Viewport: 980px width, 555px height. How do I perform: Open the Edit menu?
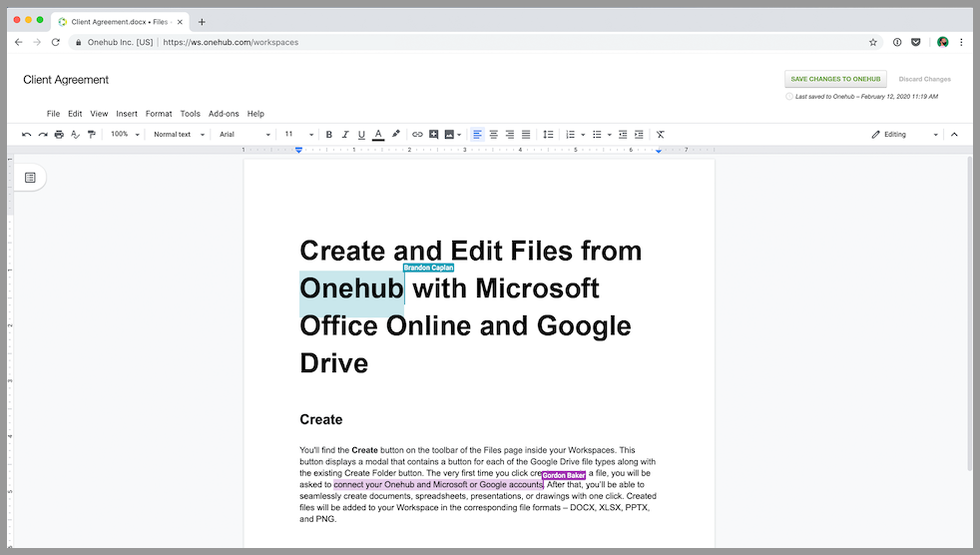coord(75,114)
